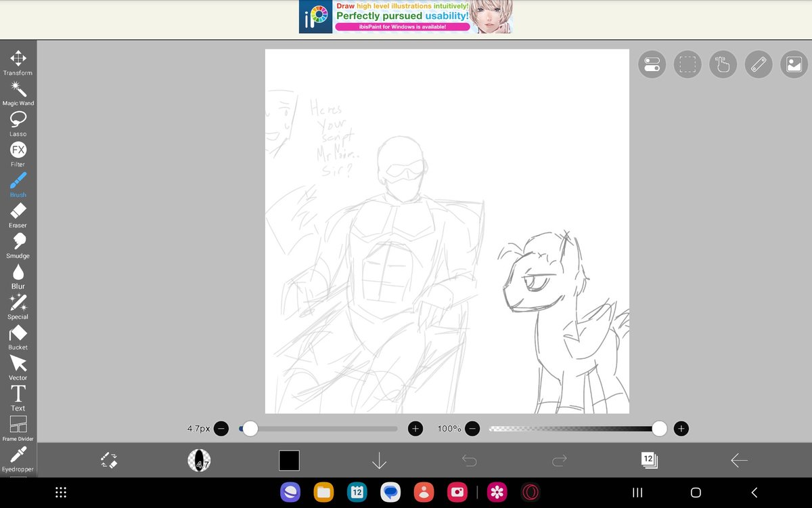
Task: Select the Smudge tool
Action: (x=18, y=246)
